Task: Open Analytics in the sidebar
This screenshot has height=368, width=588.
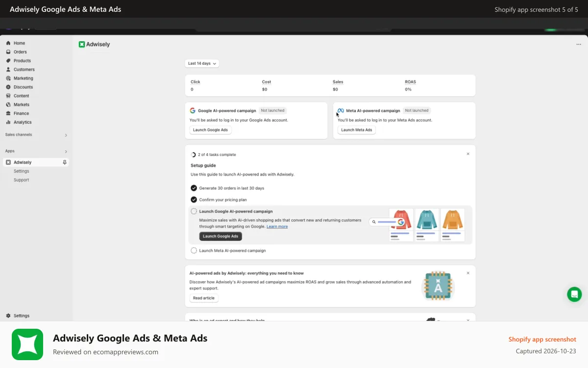Action: pos(22,123)
